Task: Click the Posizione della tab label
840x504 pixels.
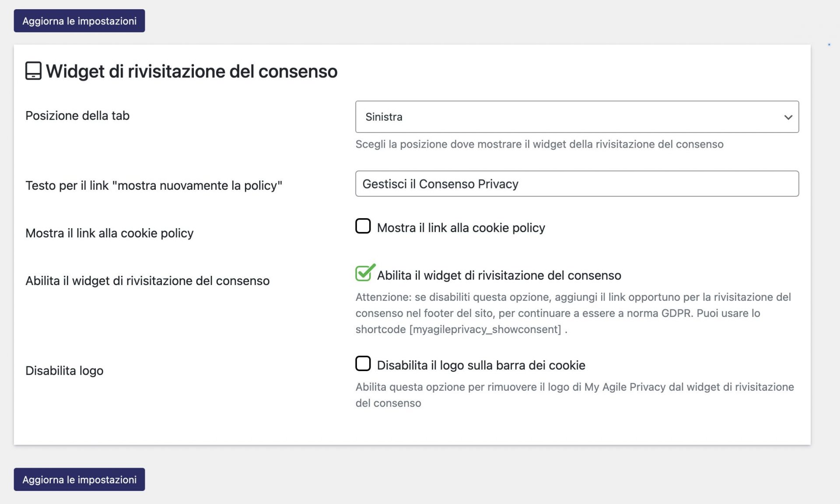Action: pyautogui.click(x=77, y=116)
